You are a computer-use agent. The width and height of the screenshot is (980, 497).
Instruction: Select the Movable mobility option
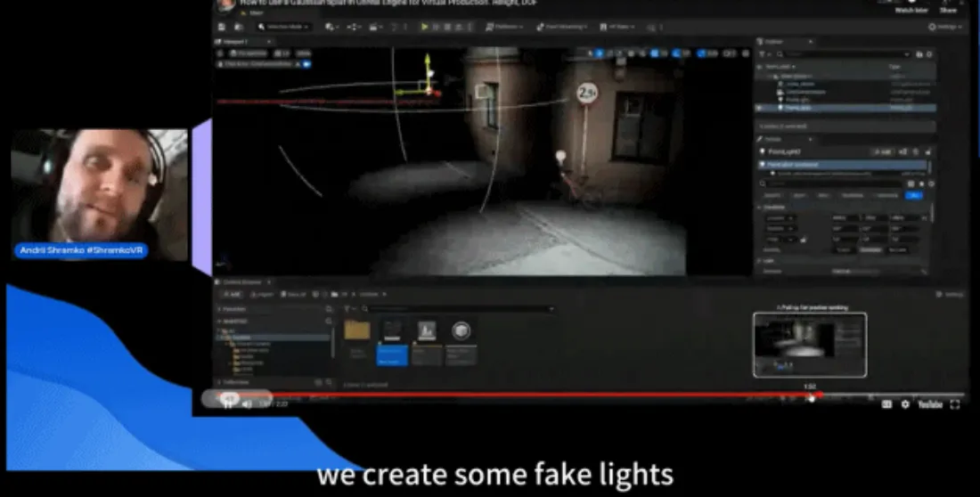pos(897,249)
